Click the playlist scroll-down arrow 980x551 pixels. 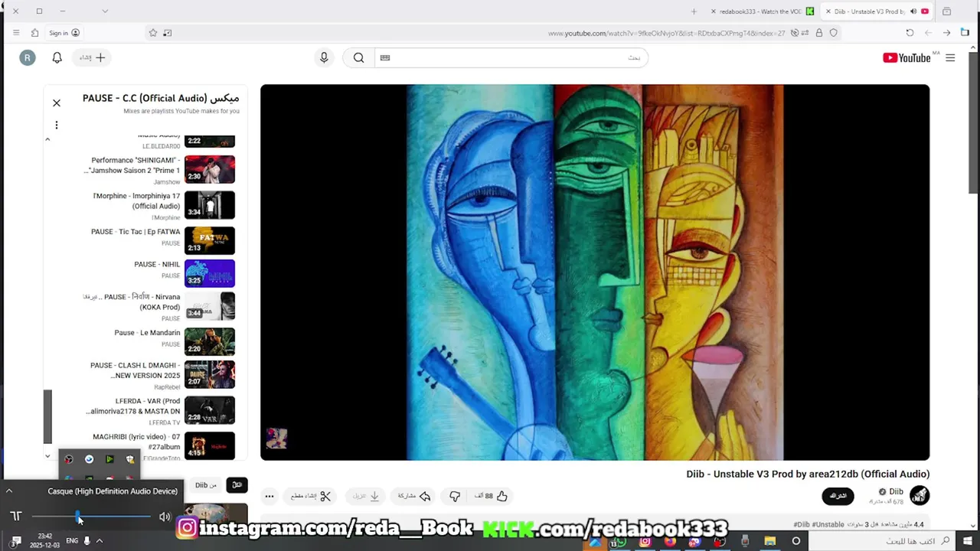pos(47,456)
